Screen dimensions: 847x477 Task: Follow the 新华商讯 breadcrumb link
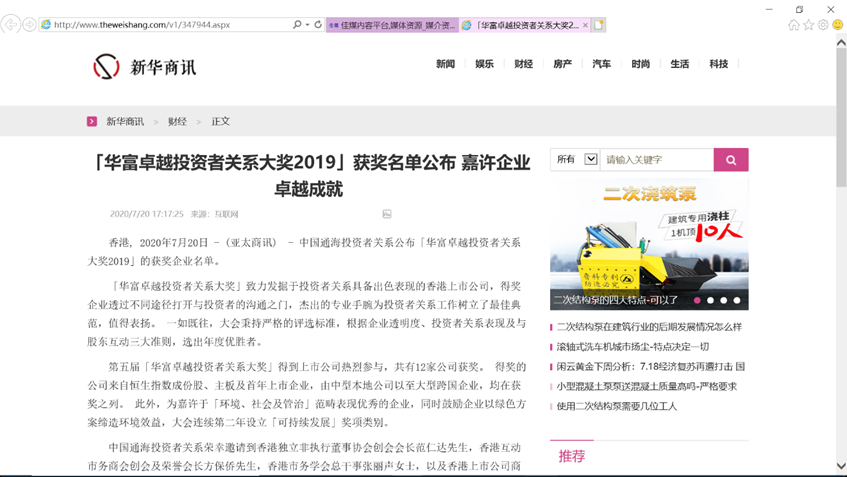[125, 122]
